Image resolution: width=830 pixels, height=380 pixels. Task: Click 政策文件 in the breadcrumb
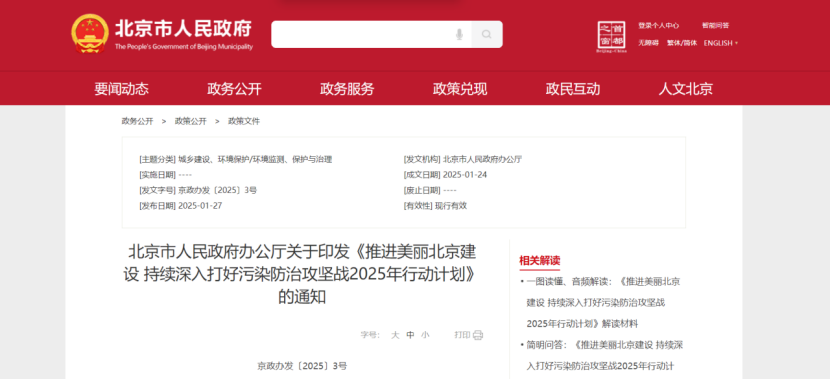point(244,121)
